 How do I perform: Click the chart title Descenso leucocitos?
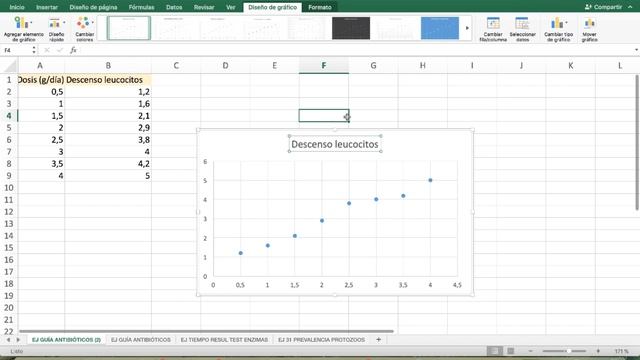[x=335, y=144]
